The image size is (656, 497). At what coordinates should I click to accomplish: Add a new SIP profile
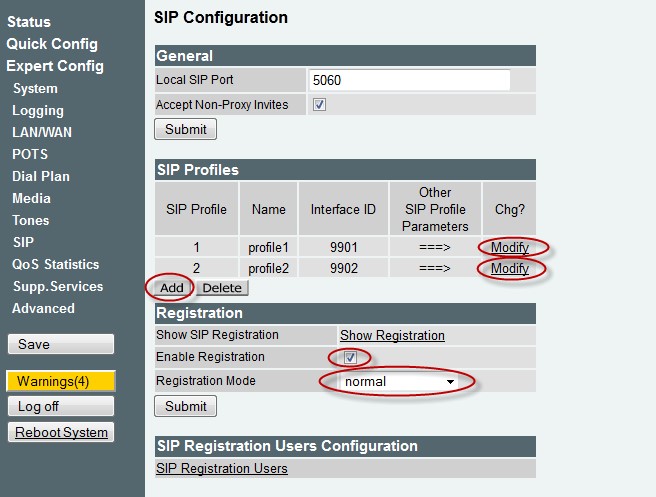click(172, 288)
